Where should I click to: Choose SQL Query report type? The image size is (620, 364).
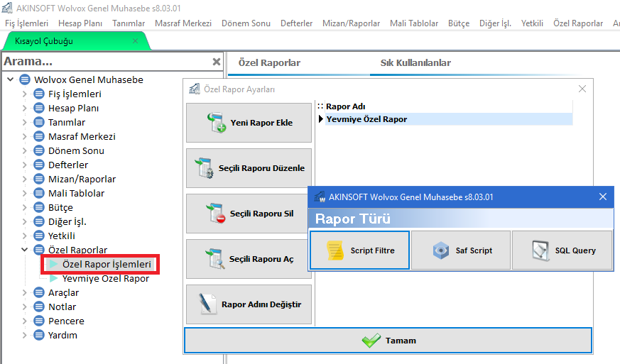(x=562, y=250)
